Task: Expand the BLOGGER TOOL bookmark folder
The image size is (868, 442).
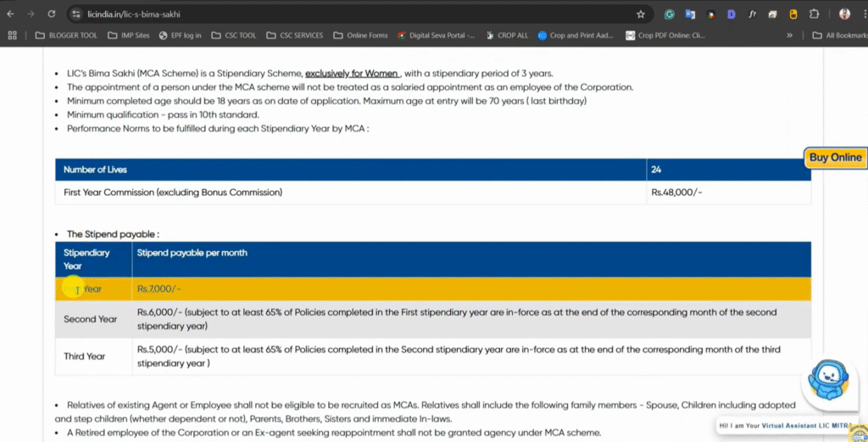Action: (66, 36)
